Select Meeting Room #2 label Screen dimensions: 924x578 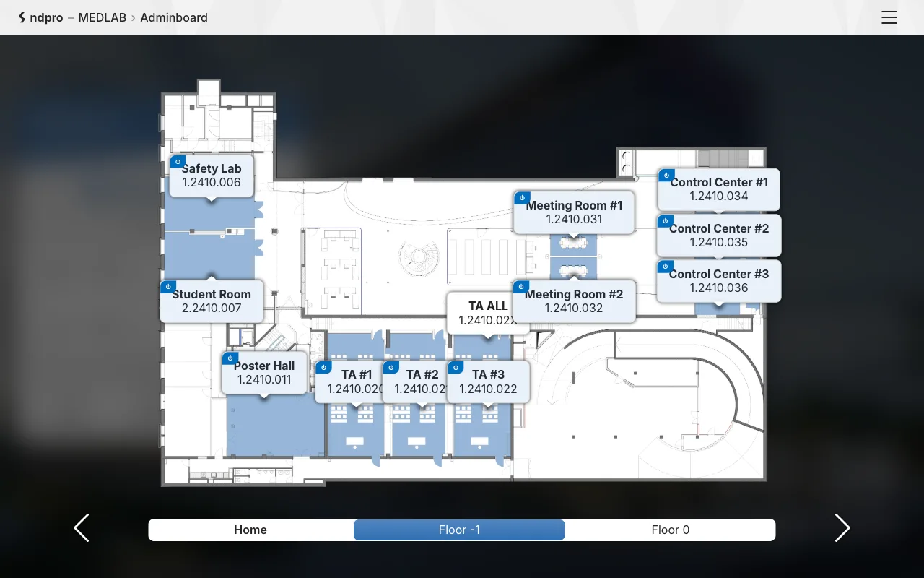click(574, 301)
